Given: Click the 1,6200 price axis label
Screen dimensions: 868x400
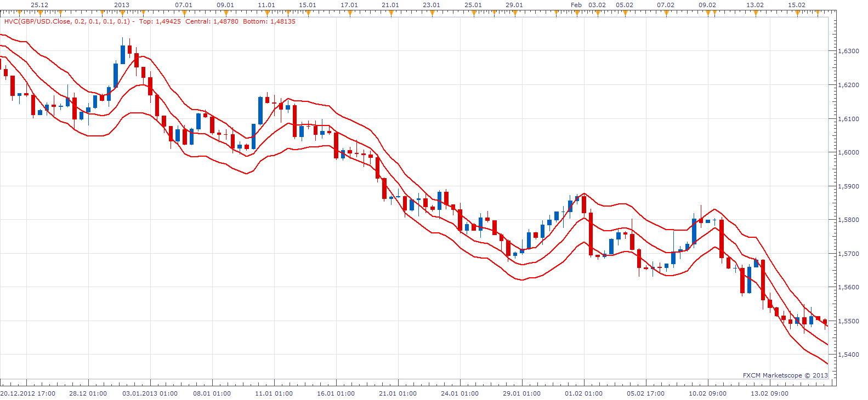Looking at the screenshot, I should pos(849,85).
